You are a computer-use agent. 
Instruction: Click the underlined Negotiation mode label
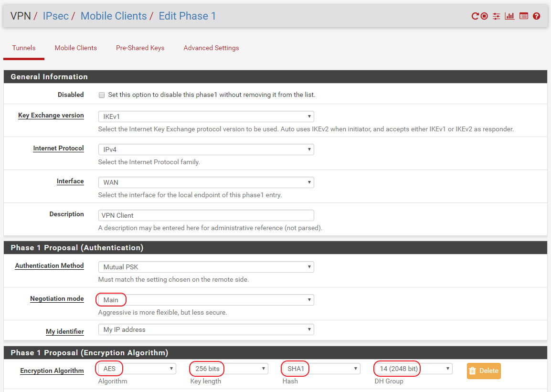click(x=57, y=298)
